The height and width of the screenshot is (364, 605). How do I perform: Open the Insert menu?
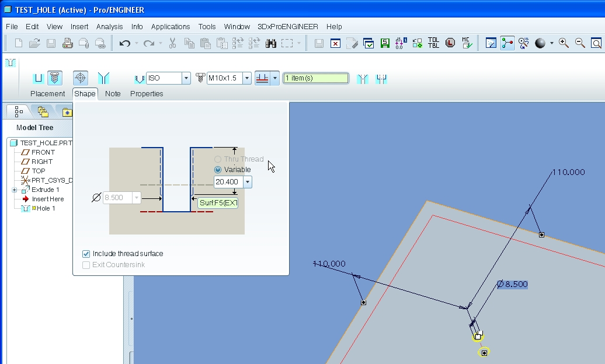click(79, 27)
